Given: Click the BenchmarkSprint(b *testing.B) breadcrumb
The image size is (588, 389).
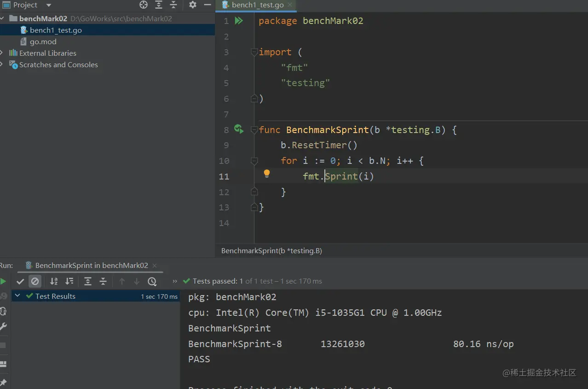Looking at the screenshot, I should click(271, 251).
